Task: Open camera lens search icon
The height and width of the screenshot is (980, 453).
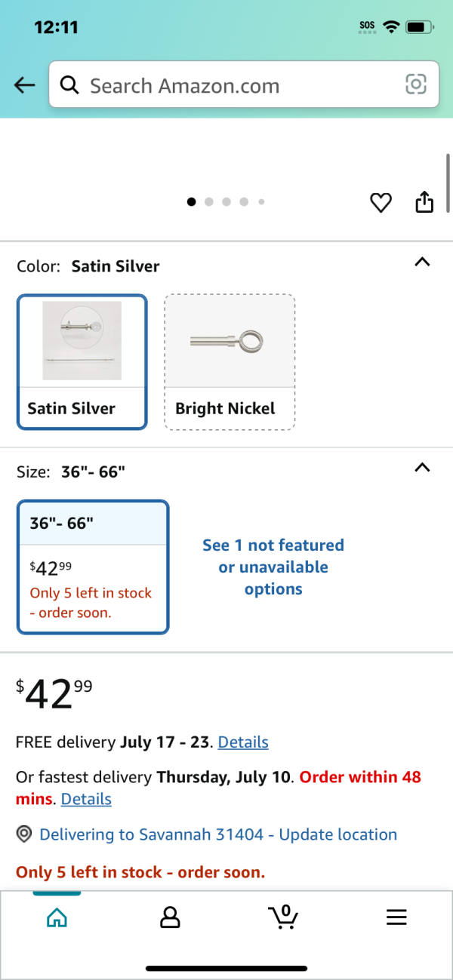Action: [416, 84]
